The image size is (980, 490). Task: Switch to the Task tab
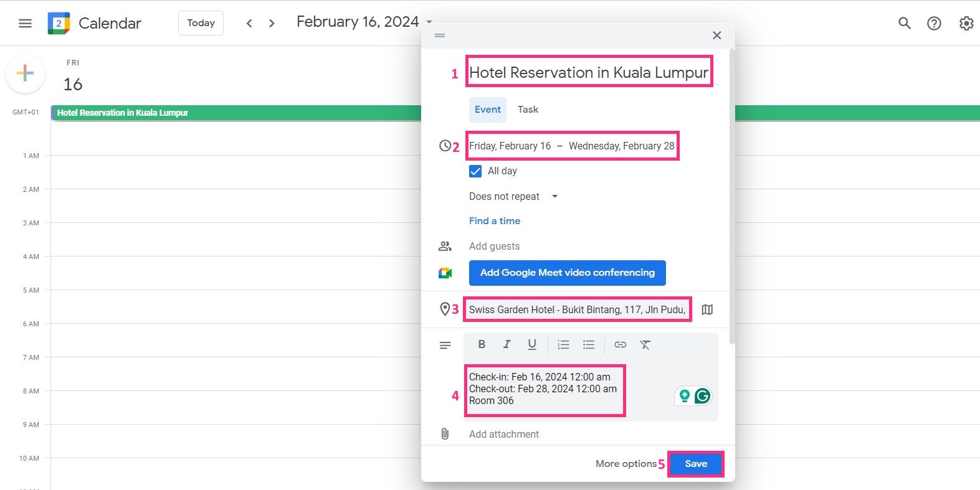[x=528, y=110]
